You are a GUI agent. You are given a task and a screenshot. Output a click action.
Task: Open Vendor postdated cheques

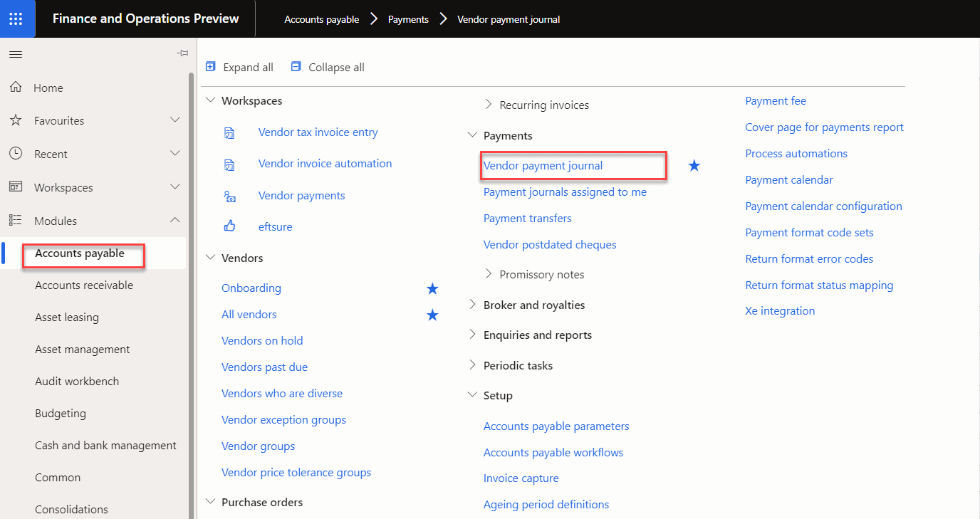point(550,245)
